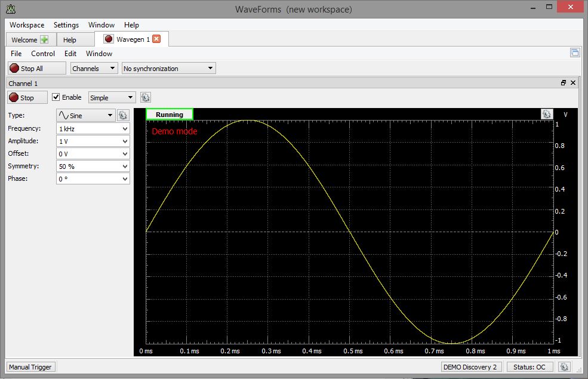Click the Manual Trigger button

tap(30, 366)
